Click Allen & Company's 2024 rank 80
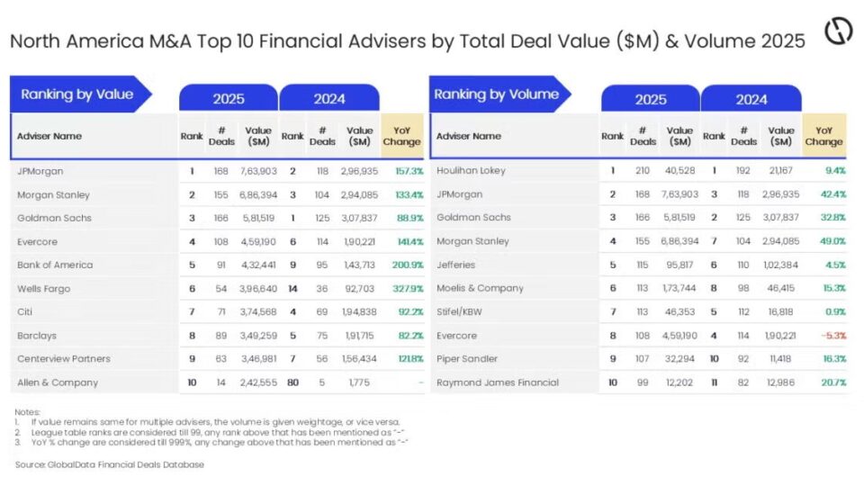This screenshot has width=864, height=504. (x=292, y=382)
